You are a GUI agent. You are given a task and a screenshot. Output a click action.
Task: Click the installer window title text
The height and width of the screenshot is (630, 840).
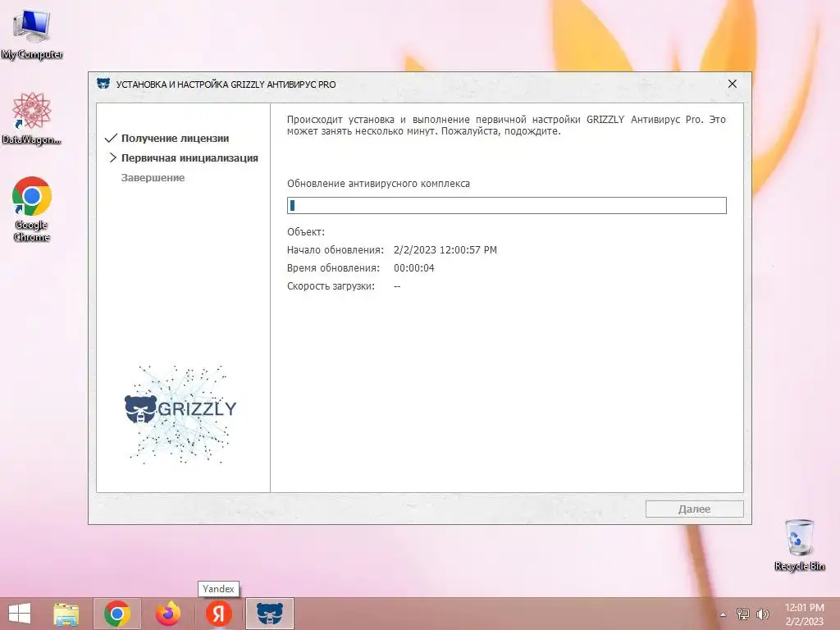(x=226, y=84)
